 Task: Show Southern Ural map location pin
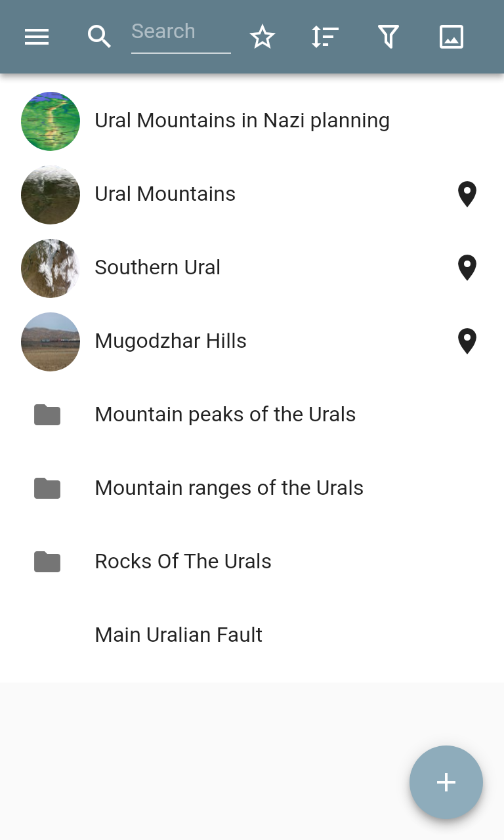click(x=467, y=268)
